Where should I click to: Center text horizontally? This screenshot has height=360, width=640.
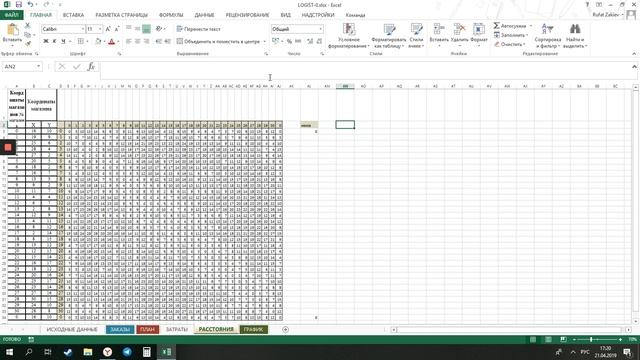tap(138, 41)
